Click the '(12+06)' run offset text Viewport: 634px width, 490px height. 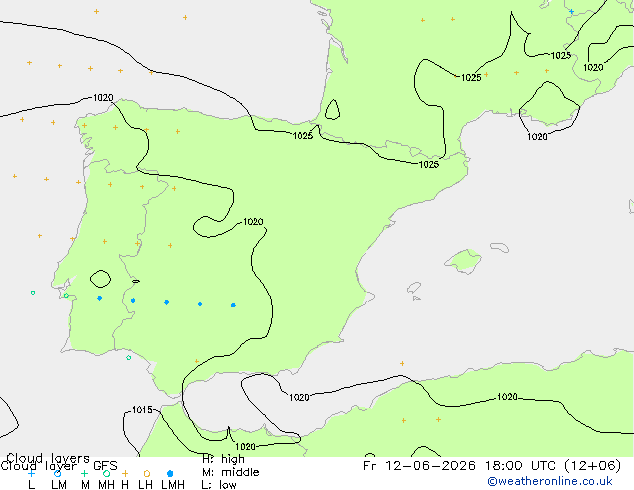pyautogui.click(x=592, y=466)
